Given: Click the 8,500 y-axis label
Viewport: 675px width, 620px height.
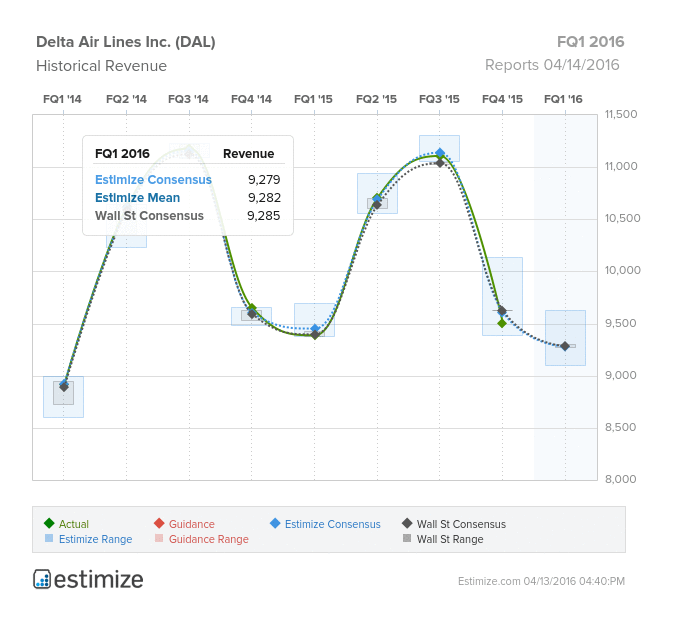Looking at the screenshot, I should pyautogui.click(x=620, y=428).
